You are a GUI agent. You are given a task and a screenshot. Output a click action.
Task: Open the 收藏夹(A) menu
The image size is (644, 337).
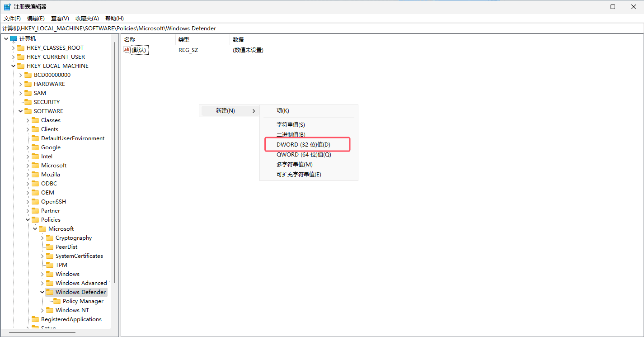(87, 19)
